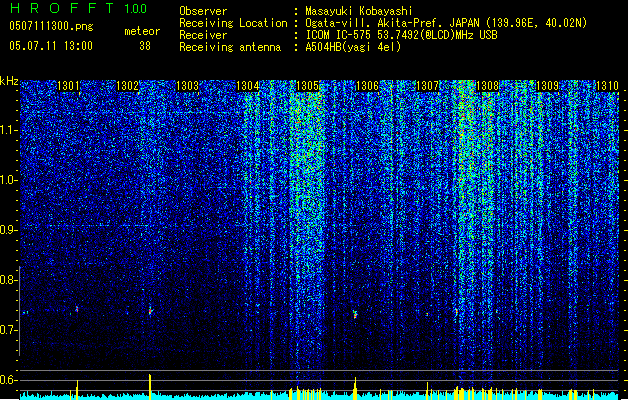Click the 1310 time marker

point(607,86)
